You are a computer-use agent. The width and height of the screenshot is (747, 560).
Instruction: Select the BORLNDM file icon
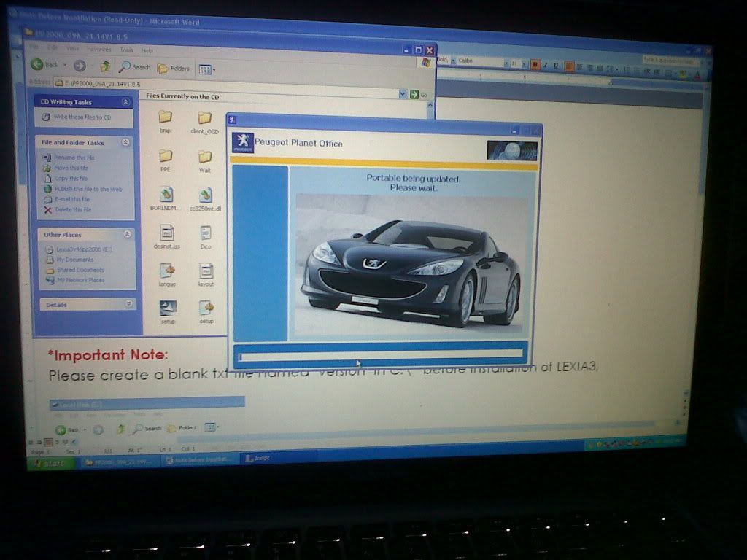[166, 194]
